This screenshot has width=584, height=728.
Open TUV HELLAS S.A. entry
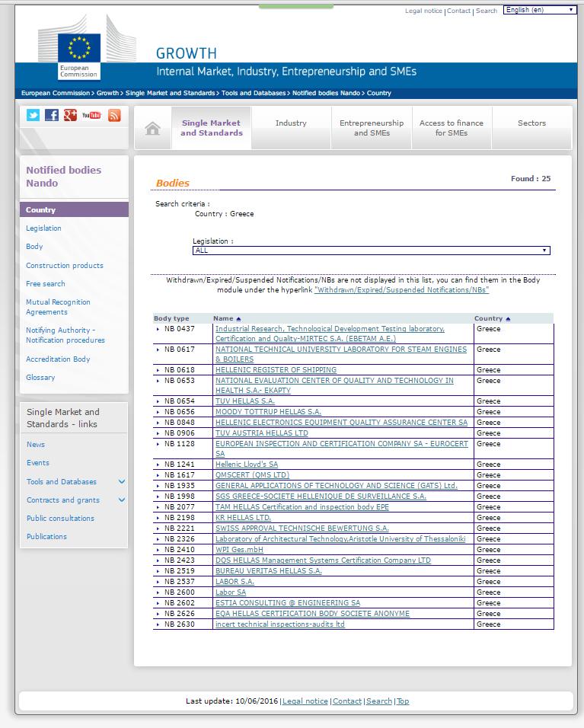[245, 401]
